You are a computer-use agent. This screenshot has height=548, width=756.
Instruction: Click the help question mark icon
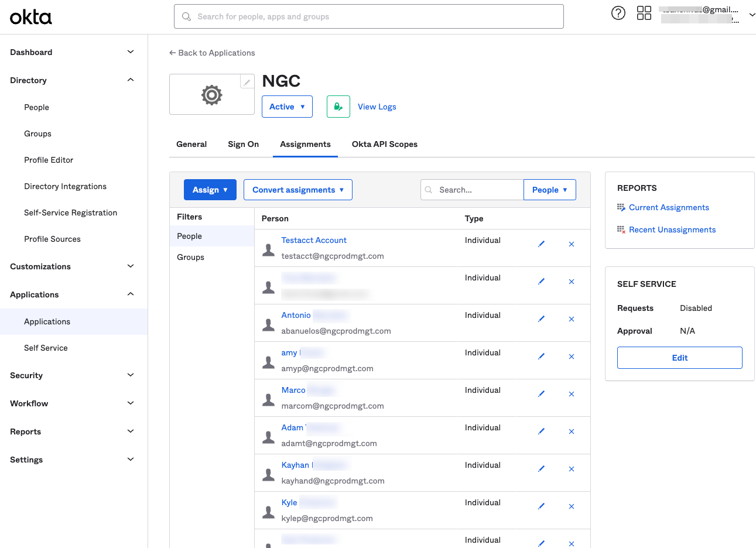(x=618, y=13)
